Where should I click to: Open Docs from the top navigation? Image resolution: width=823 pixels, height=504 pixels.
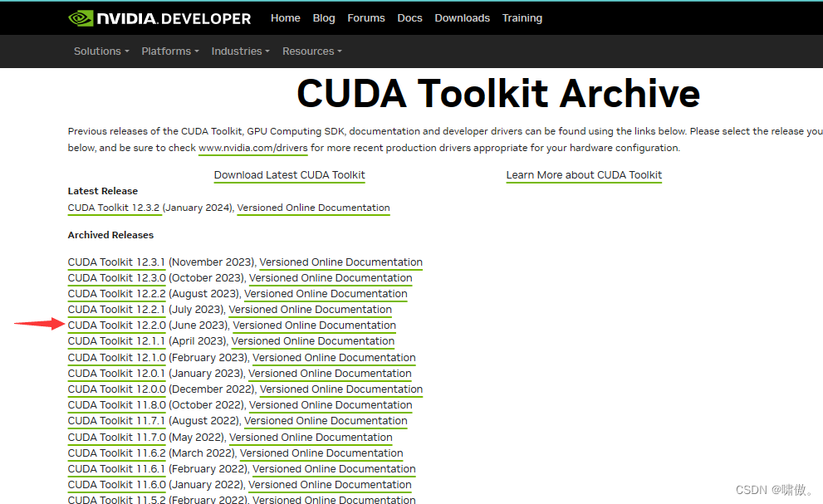click(x=409, y=17)
